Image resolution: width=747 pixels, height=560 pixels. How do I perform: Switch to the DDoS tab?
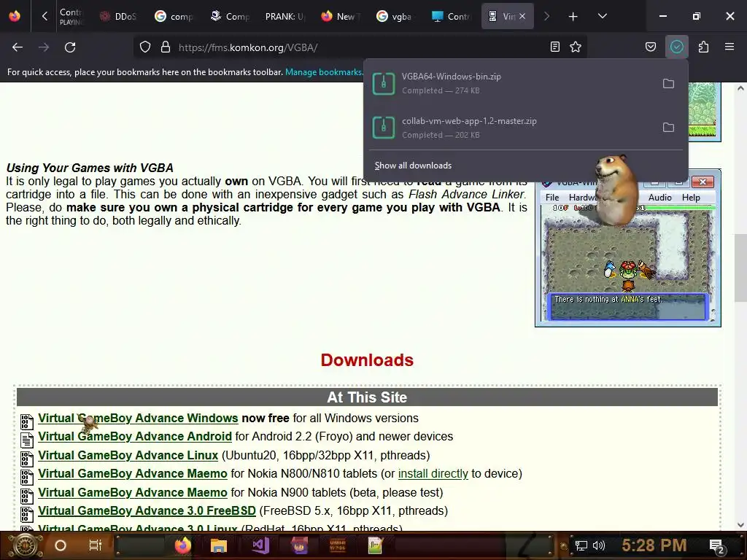tap(118, 17)
